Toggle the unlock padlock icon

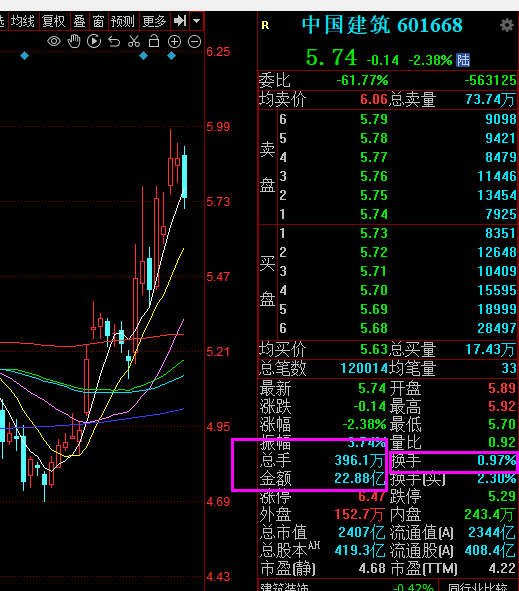click(154, 41)
